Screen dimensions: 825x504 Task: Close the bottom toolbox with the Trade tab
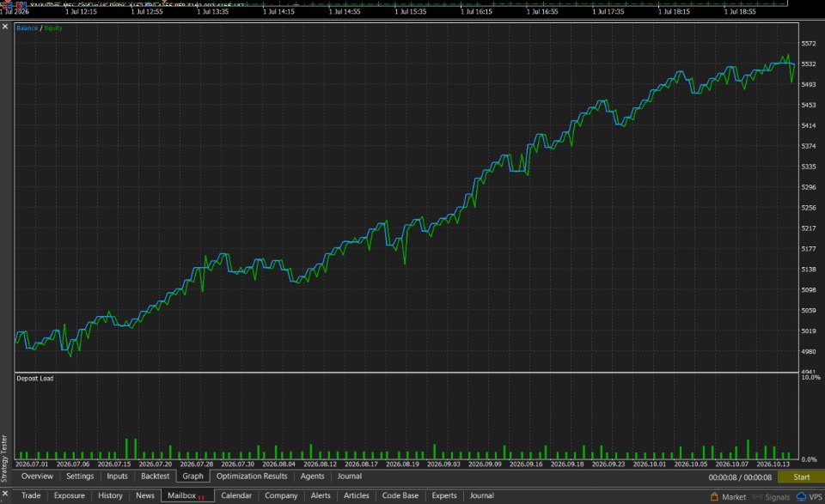[5, 494]
